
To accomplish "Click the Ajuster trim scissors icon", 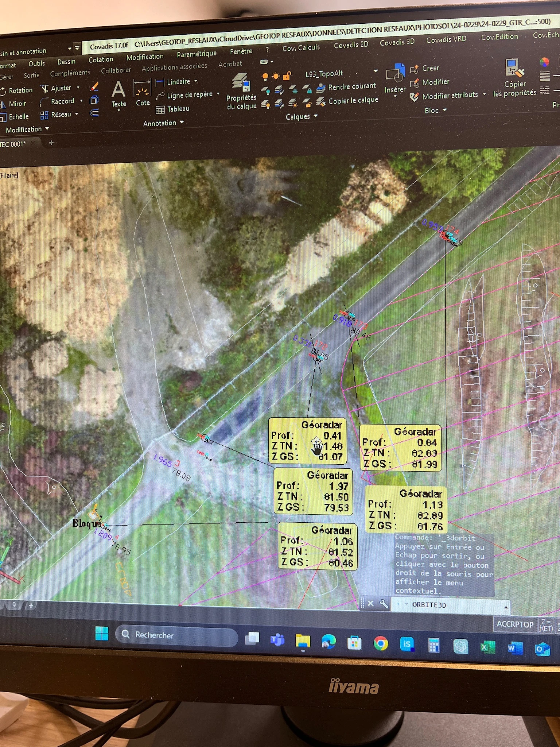I will point(45,89).
